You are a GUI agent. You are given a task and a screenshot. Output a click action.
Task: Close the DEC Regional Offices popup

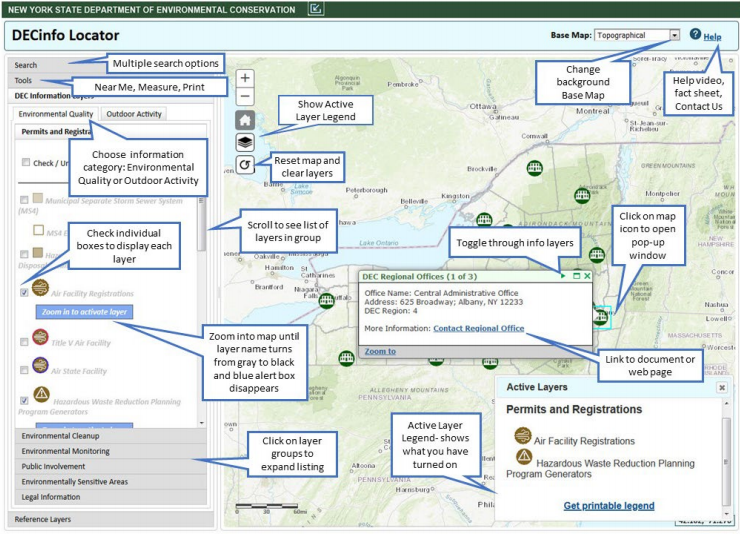(x=587, y=276)
